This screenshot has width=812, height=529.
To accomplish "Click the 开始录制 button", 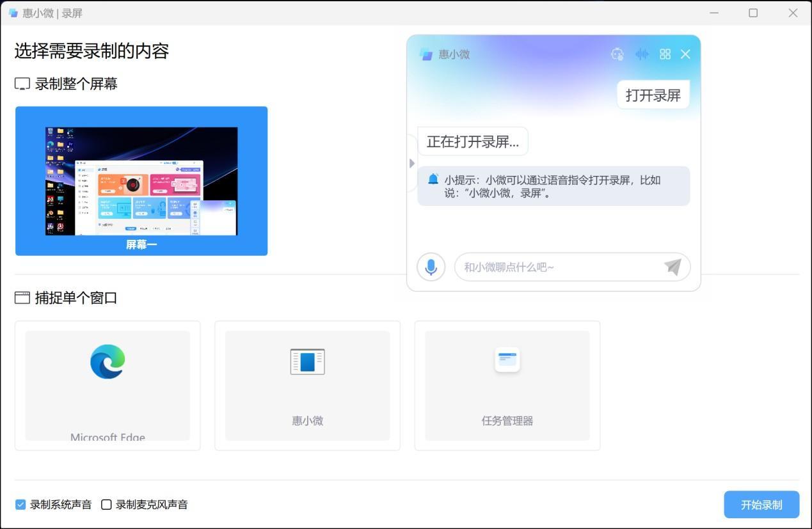I will click(x=761, y=504).
